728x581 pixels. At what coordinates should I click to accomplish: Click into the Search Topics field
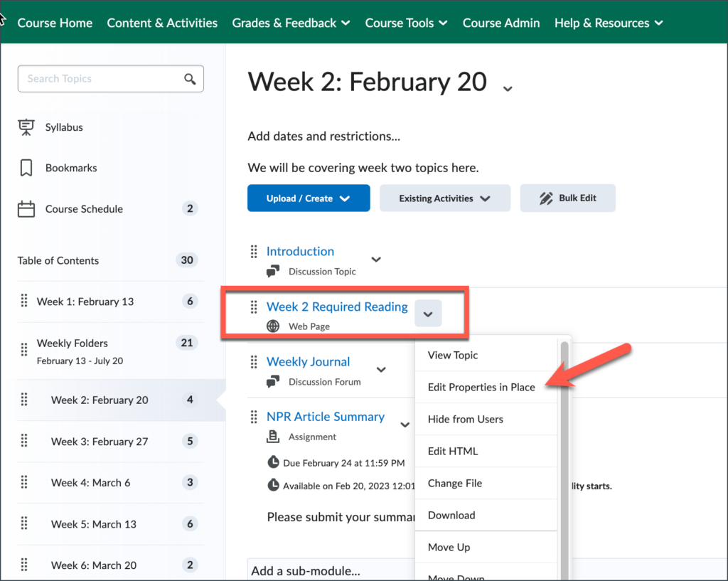[110, 78]
